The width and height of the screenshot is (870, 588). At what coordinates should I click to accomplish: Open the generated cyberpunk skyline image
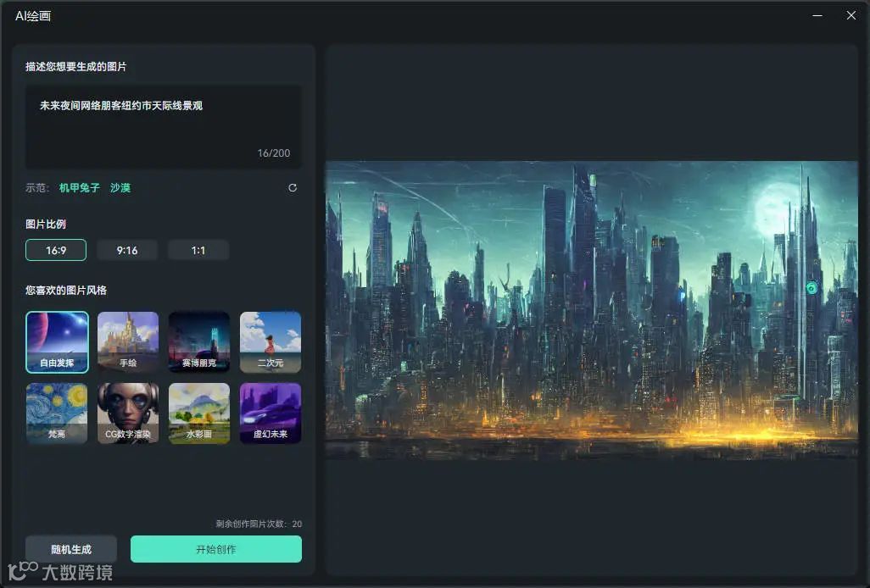click(592, 310)
